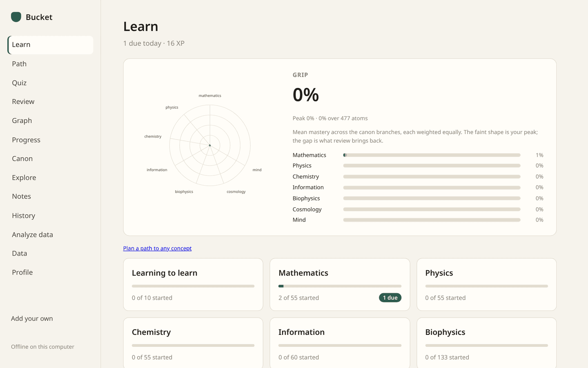
Task: Open the Learn sidebar item
Action: pos(50,45)
